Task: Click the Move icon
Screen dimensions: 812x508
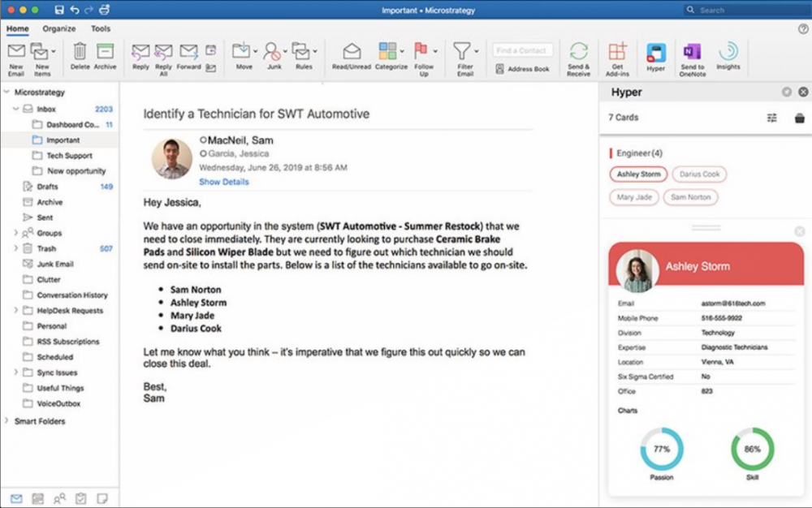Action: (241, 51)
